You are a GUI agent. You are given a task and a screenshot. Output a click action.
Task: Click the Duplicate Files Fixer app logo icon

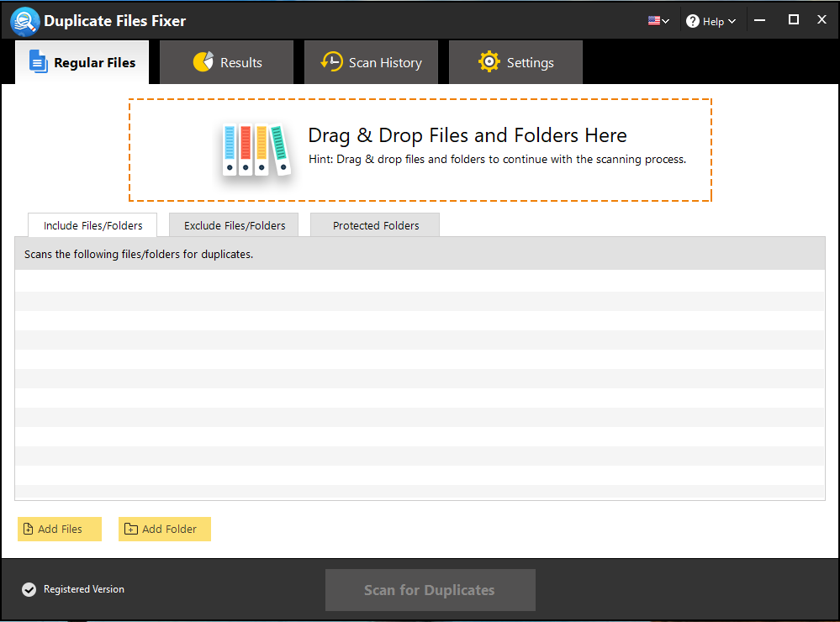[24, 20]
